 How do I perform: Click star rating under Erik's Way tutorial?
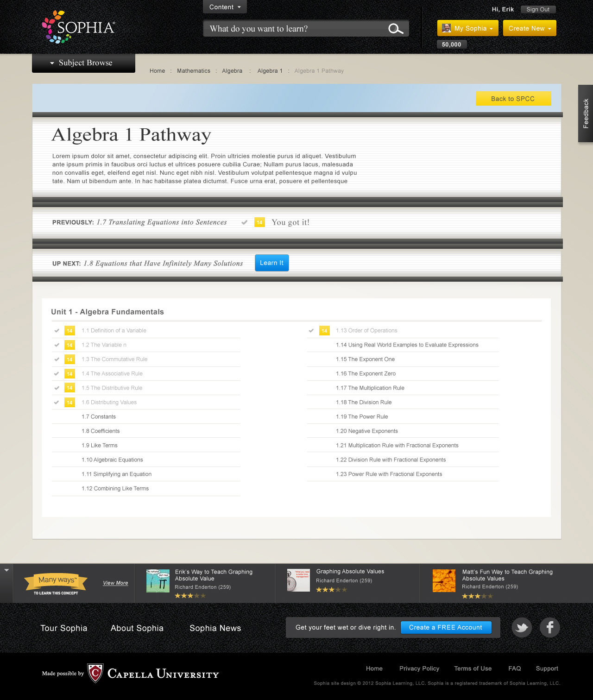click(190, 596)
